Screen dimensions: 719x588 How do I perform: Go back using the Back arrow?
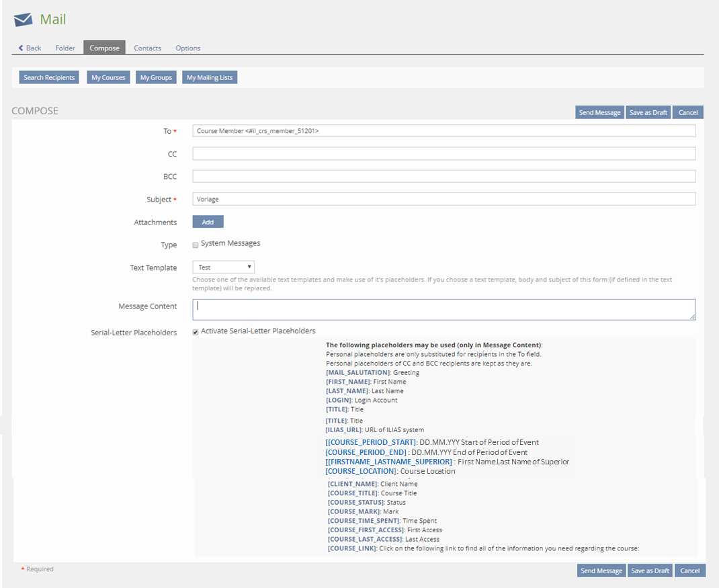pyautogui.click(x=30, y=48)
